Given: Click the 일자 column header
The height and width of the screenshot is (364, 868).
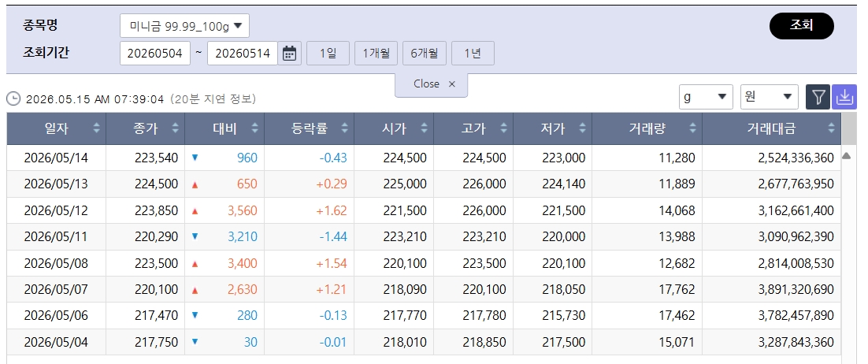Looking at the screenshot, I should point(57,128).
